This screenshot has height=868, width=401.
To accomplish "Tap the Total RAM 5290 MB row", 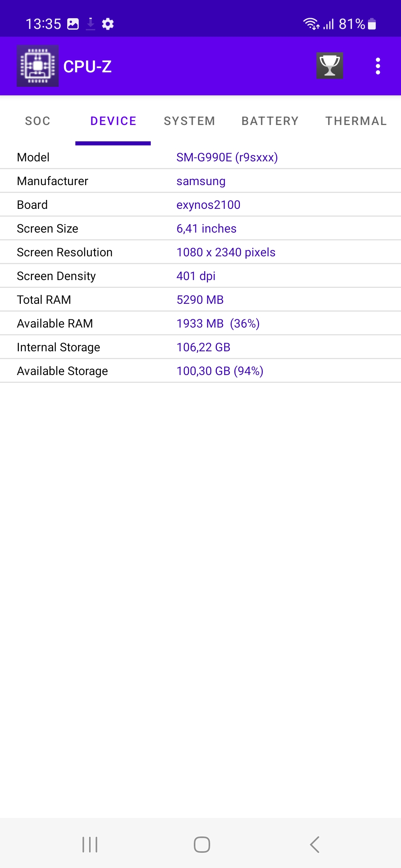I will [200, 300].
